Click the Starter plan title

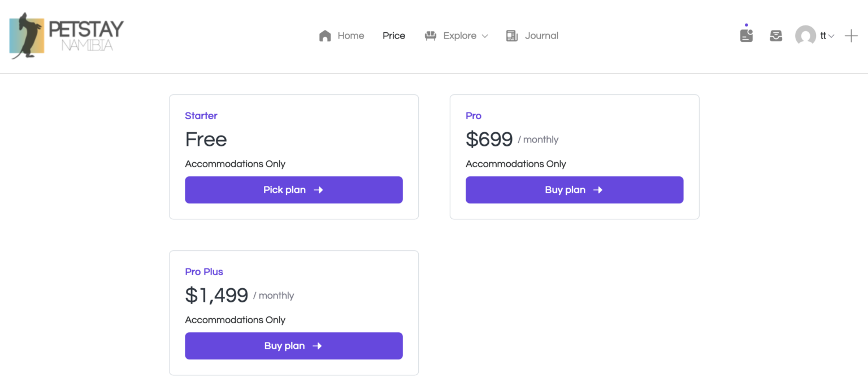[201, 116]
